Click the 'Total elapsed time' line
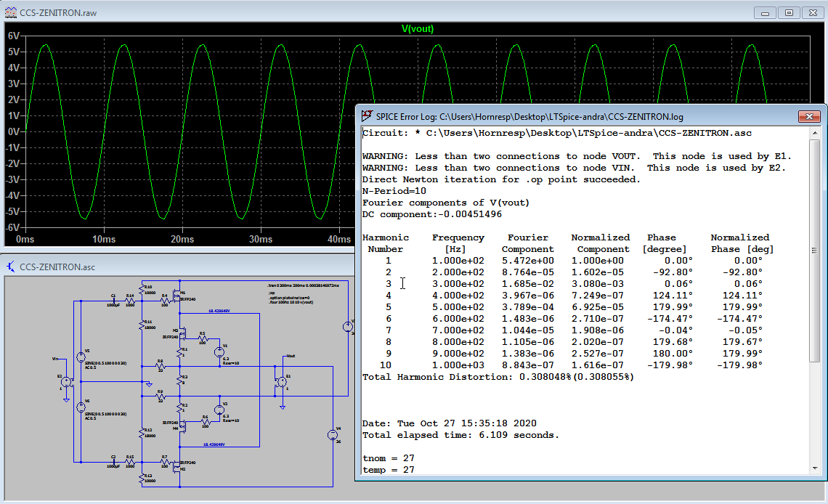The image size is (828, 504). pyautogui.click(x=460, y=435)
